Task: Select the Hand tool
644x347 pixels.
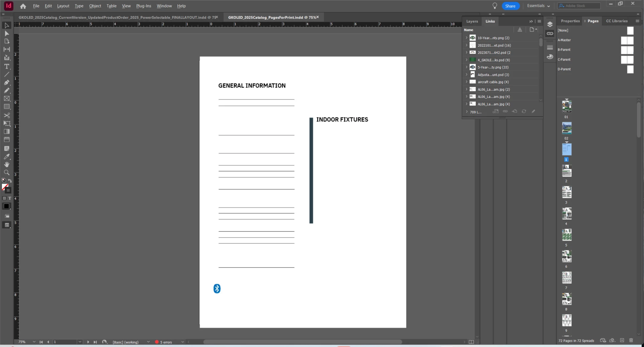Action: [x=7, y=164]
